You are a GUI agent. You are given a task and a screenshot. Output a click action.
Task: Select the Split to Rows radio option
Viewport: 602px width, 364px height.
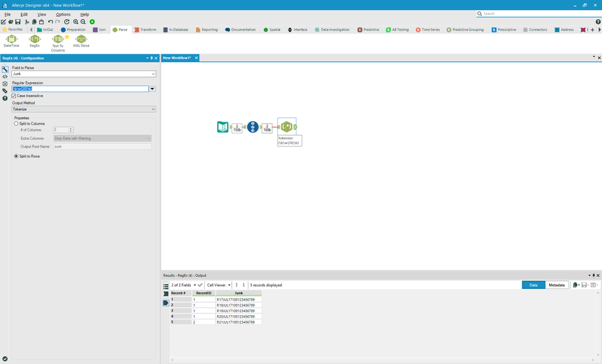point(16,156)
